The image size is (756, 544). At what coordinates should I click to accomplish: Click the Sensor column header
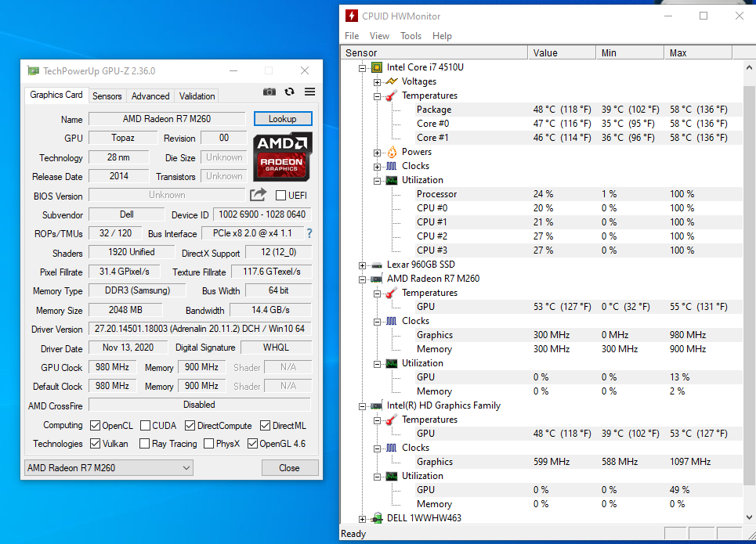(x=435, y=52)
